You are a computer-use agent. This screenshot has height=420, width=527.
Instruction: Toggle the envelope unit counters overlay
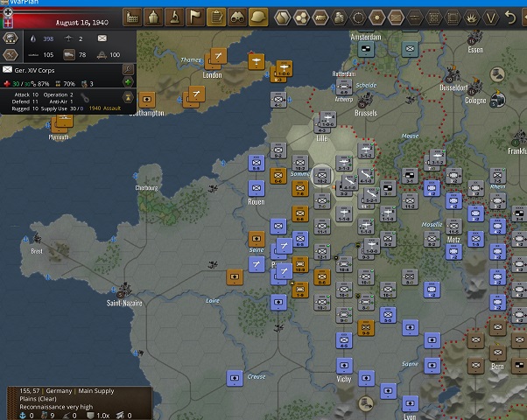pyautogui.click(x=396, y=17)
